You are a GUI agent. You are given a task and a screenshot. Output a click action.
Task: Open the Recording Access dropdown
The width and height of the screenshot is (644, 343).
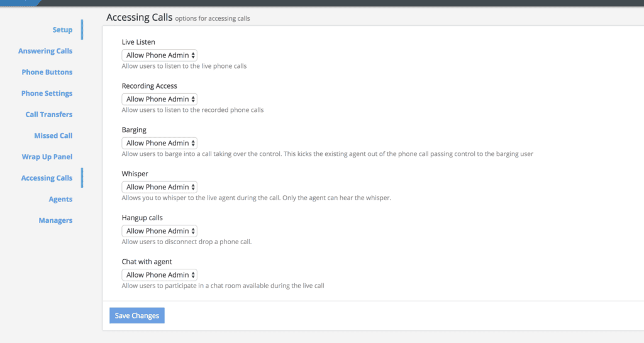point(160,99)
